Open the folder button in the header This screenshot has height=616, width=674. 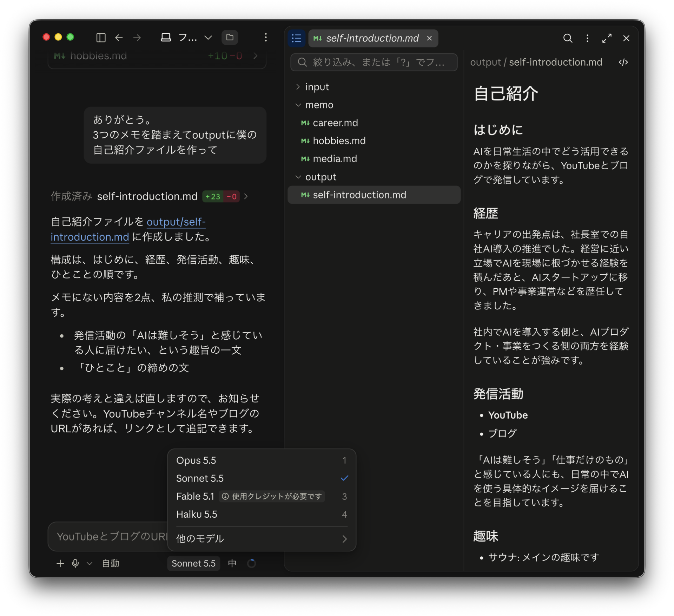[x=230, y=38]
